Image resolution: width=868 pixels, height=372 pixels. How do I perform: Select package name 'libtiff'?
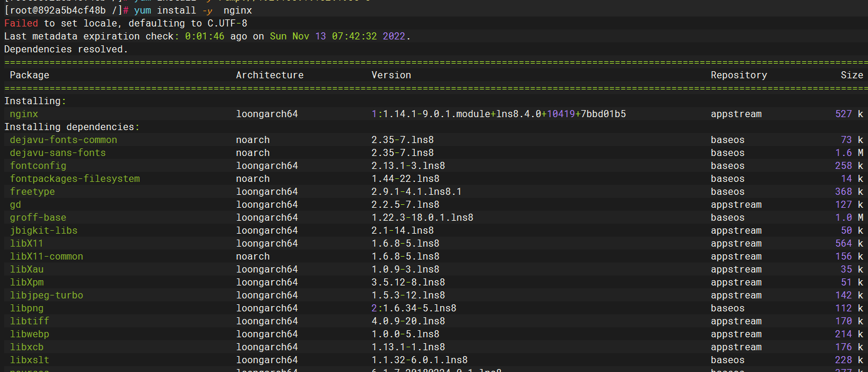click(x=29, y=321)
